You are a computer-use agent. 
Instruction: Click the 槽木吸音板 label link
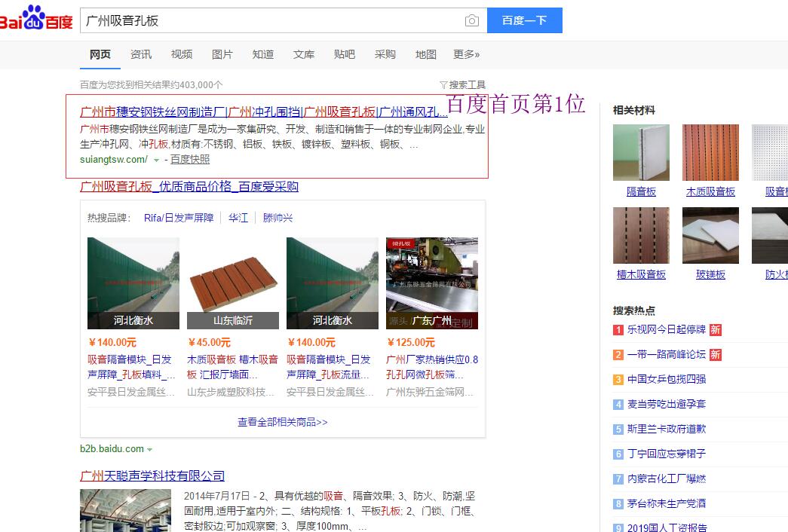pyautogui.click(x=641, y=275)
